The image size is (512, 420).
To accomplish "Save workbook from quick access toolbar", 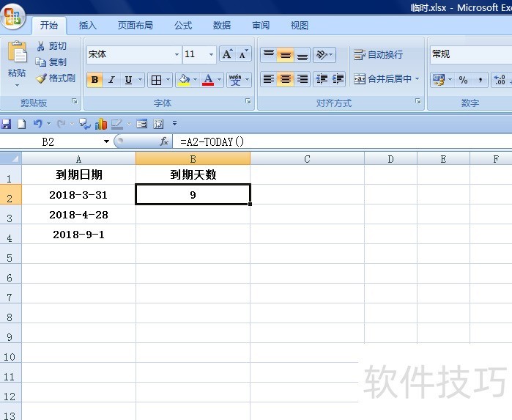I will [6, 124].
